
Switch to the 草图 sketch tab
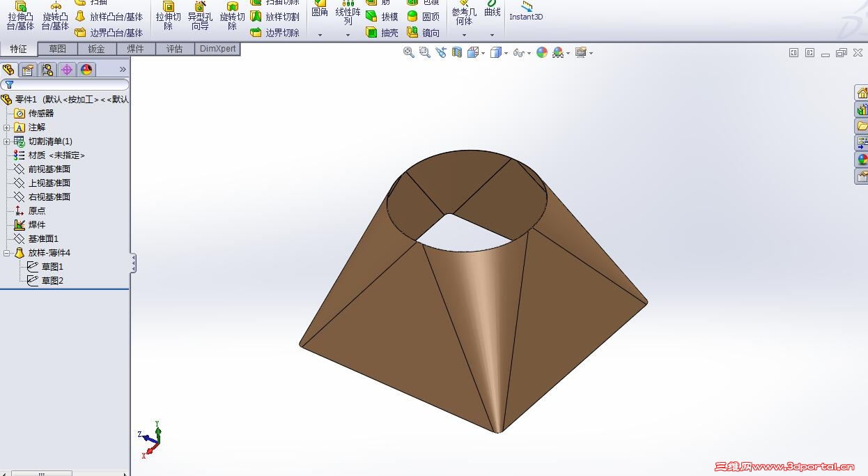coord(57,49)
